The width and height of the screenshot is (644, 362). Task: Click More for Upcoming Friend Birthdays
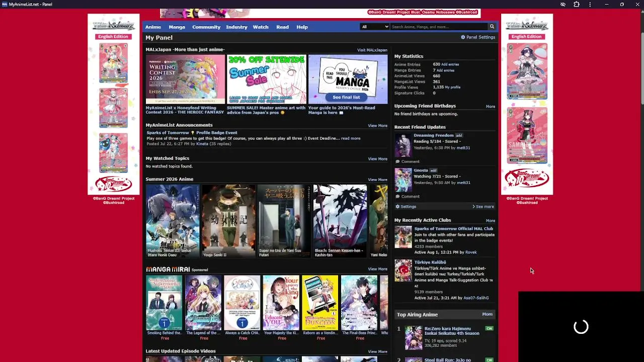(x=491, y=107)
